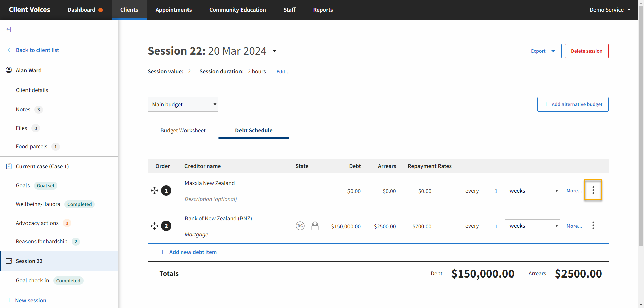Click the Alan Ward profile icon
Screen dimensions: 644x308
click(9, 70)
